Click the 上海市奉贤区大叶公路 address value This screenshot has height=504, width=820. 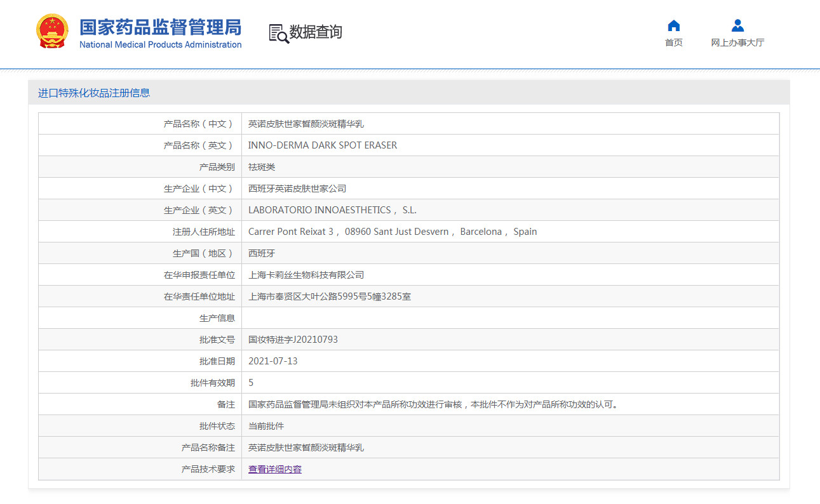click(x=330, y=296)
